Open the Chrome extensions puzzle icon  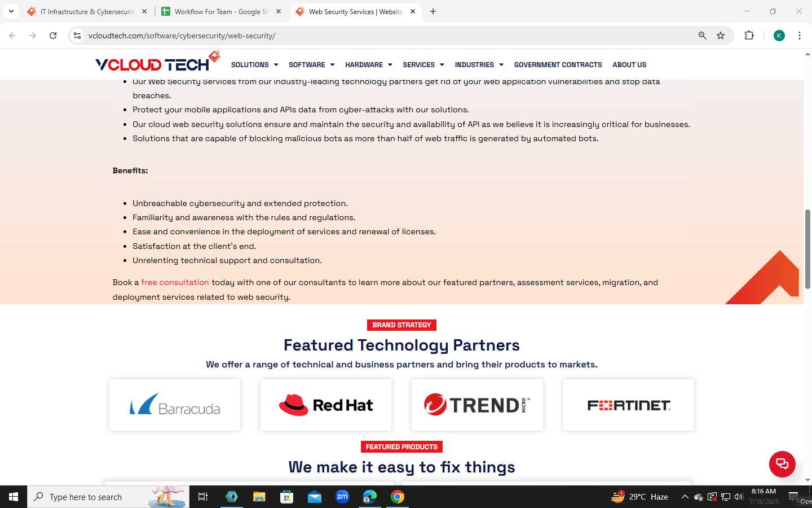(749, 36)
